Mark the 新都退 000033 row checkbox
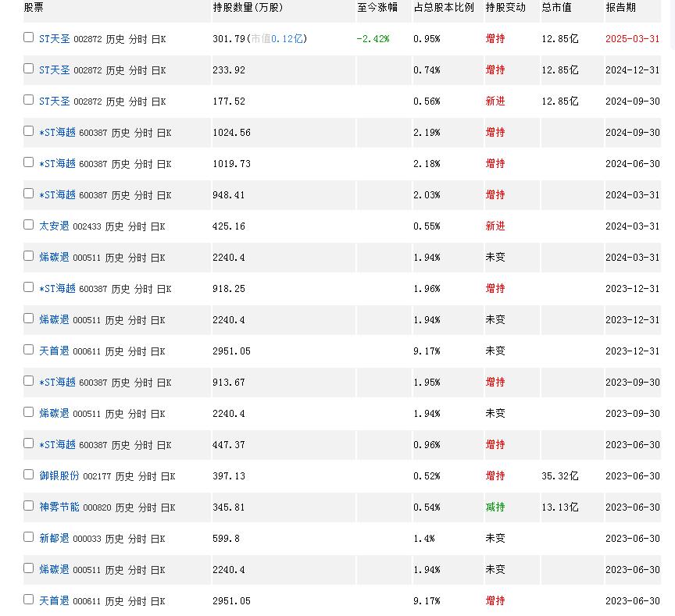Screen dimensions: 675x616 click(28, 537)
